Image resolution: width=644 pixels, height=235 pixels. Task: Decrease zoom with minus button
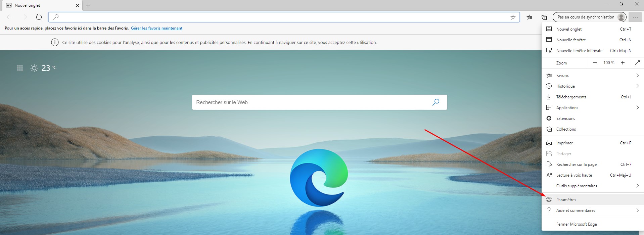(595, 63)
